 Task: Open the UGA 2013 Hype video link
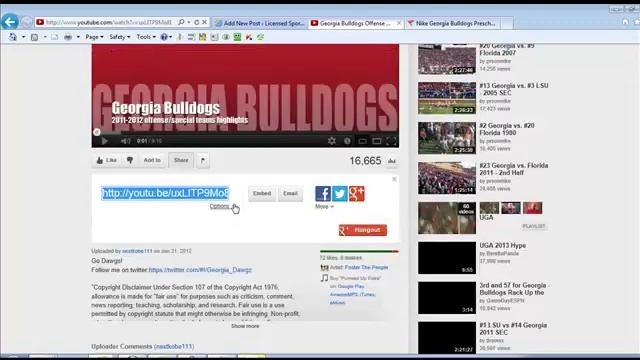(x=502, y=245)
